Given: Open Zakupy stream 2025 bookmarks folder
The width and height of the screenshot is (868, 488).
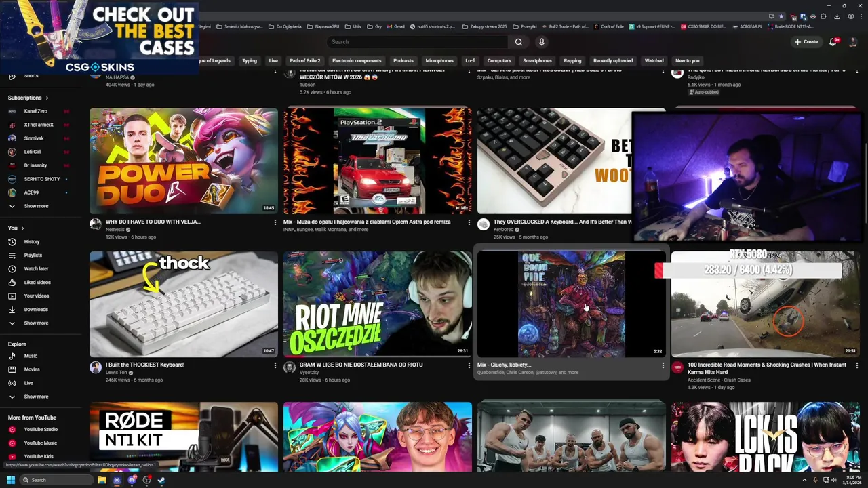Looking at the screenshot, I should pos(484,26).
